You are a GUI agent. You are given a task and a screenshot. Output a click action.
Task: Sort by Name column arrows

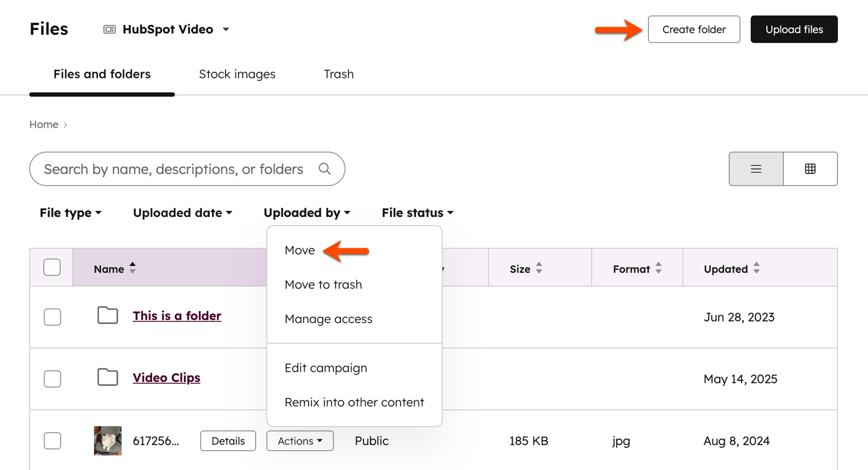(x=132, y=268)
